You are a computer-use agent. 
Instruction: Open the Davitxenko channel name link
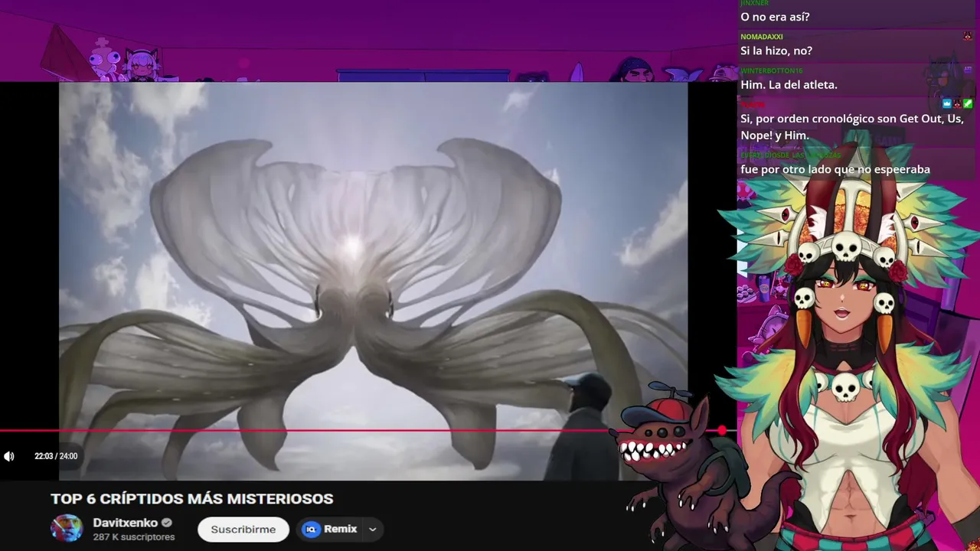pos(125,523)
